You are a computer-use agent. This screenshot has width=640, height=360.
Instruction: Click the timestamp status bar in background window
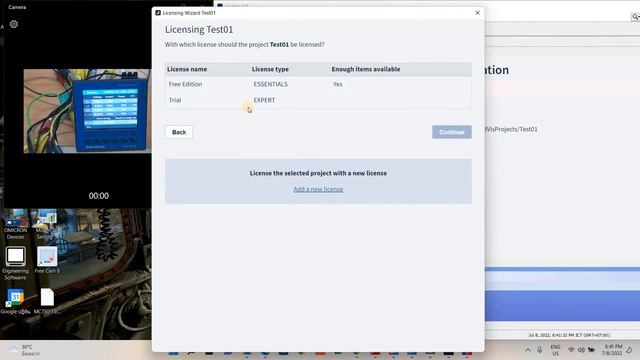pyautogui.click(x=569, y=335)
